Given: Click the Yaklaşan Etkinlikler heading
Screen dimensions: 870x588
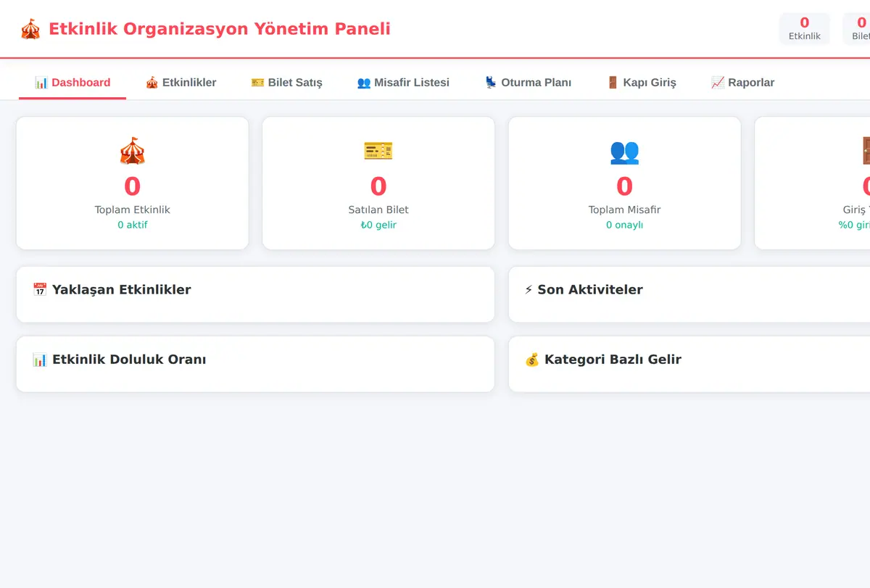Looking at the screenshot, I should coord(122,290).
